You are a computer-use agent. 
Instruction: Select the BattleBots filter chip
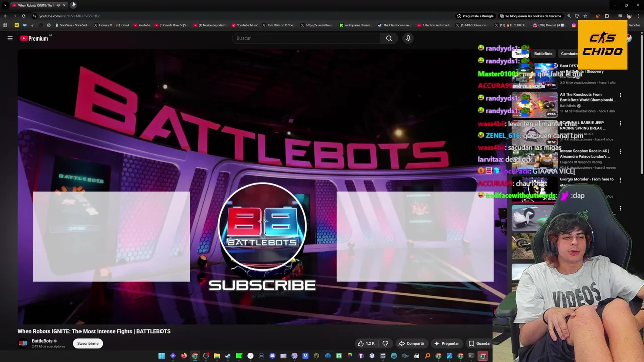(543, 54)
